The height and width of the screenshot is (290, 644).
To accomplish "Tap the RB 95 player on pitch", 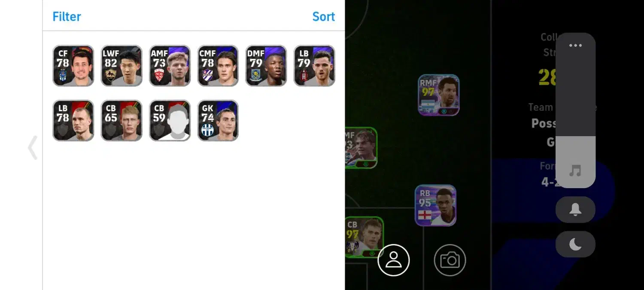I will click(x=435, y=205).
